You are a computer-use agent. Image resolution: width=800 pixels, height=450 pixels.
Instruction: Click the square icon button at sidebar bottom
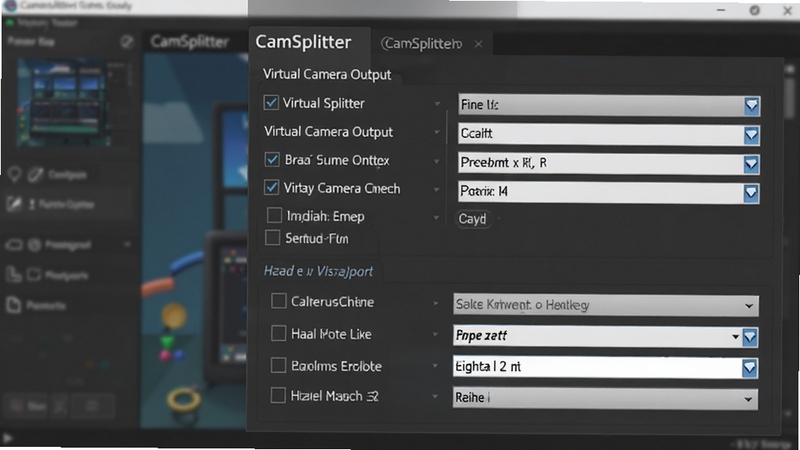point(92,407)
